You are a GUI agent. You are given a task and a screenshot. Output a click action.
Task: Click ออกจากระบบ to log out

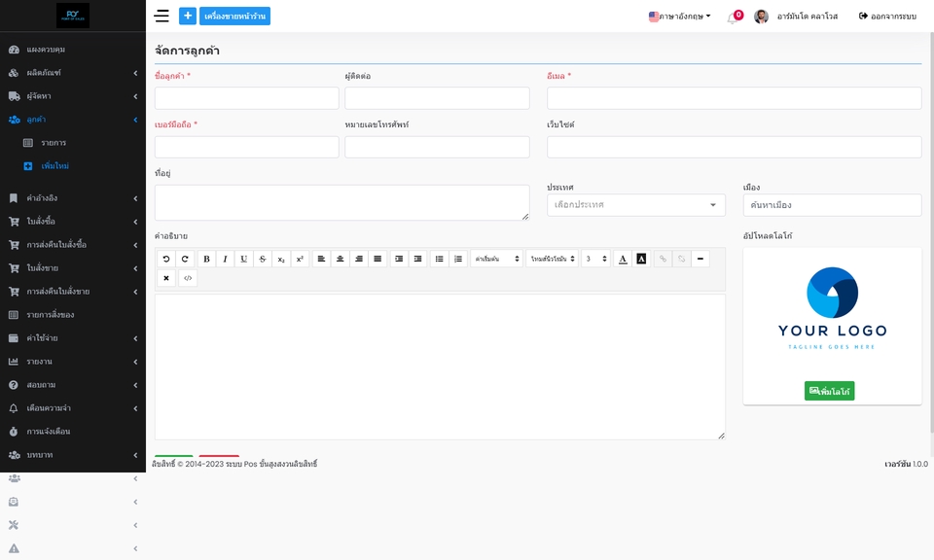(887, 17)
